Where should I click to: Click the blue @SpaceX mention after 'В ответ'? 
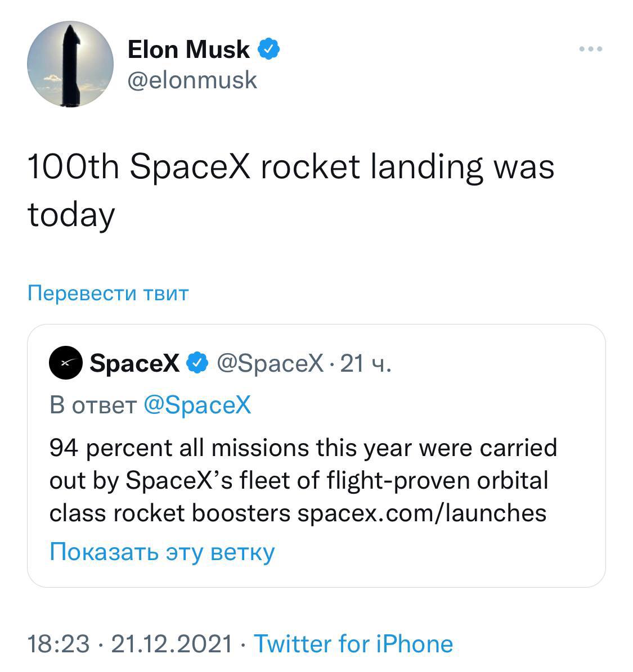pos(197,405)
